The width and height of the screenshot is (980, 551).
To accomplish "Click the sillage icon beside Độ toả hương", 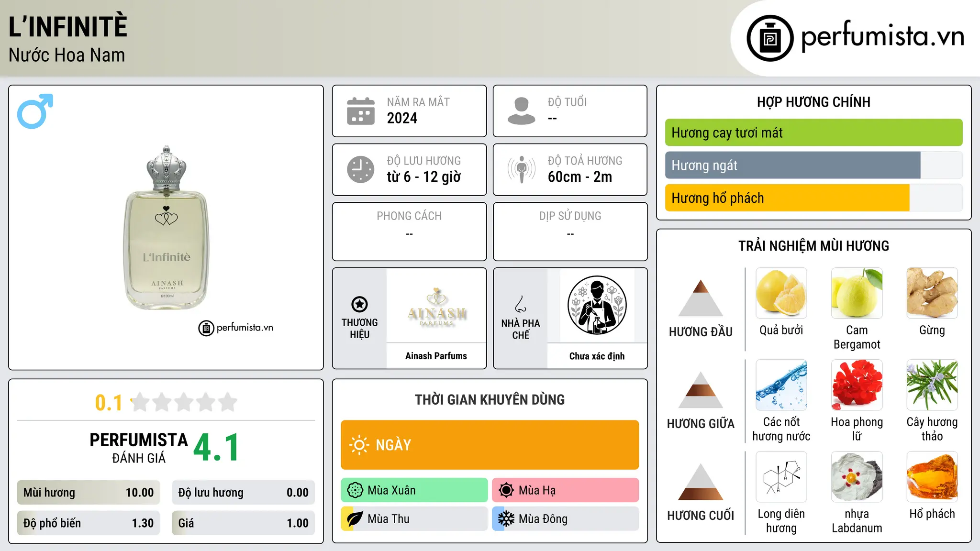I will coord(521,169).
